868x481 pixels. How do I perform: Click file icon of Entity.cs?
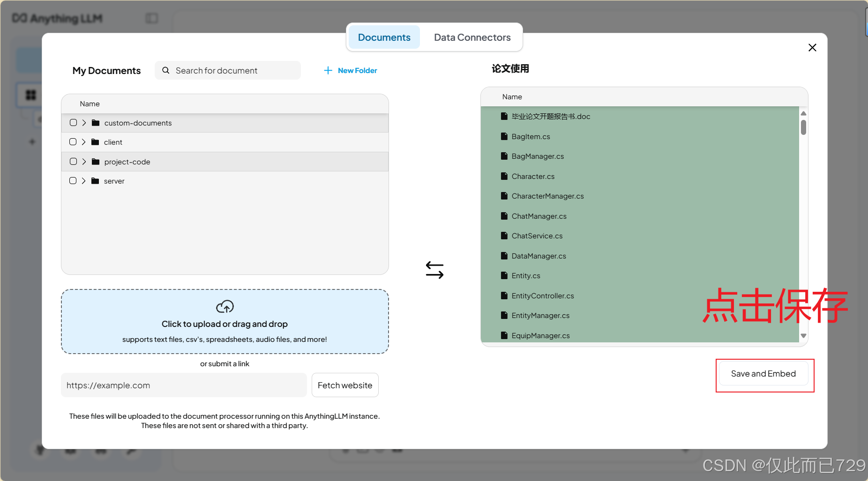point(504,275)
